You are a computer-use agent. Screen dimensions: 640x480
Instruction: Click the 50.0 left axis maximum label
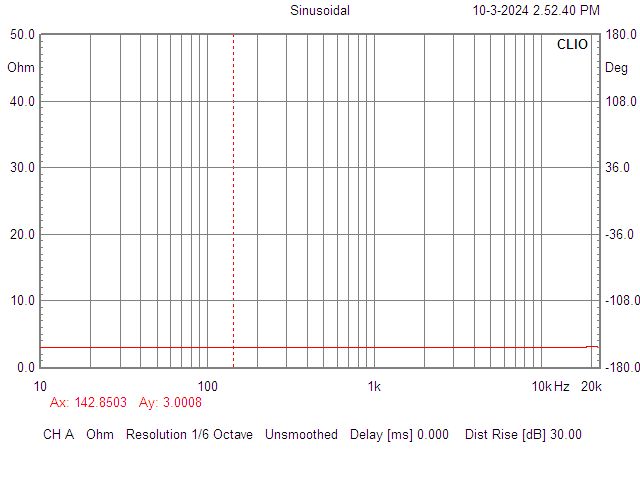pyautogui.click(x=22, y=34)
